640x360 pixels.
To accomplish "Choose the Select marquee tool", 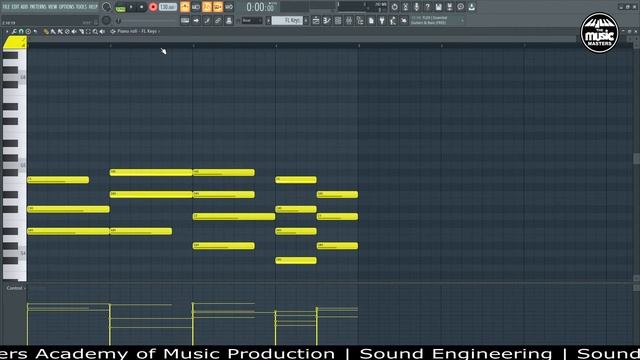I will tap(88, 31).
